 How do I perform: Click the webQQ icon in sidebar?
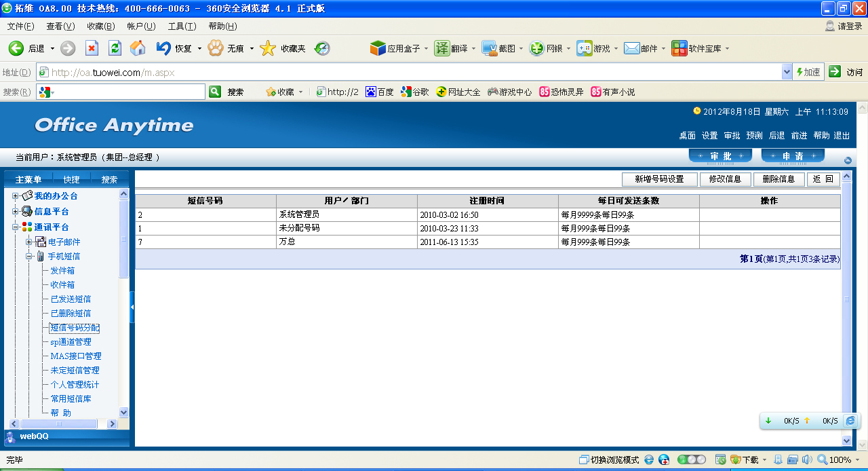click(x=11, y=437)
